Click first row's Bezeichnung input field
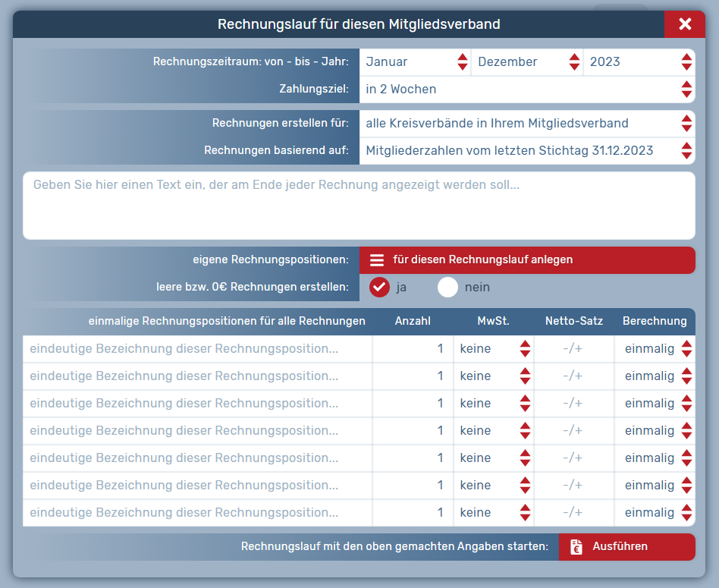The width and height of the screenshot is (719, 588). pyautogui.click(x=197, y=349)
